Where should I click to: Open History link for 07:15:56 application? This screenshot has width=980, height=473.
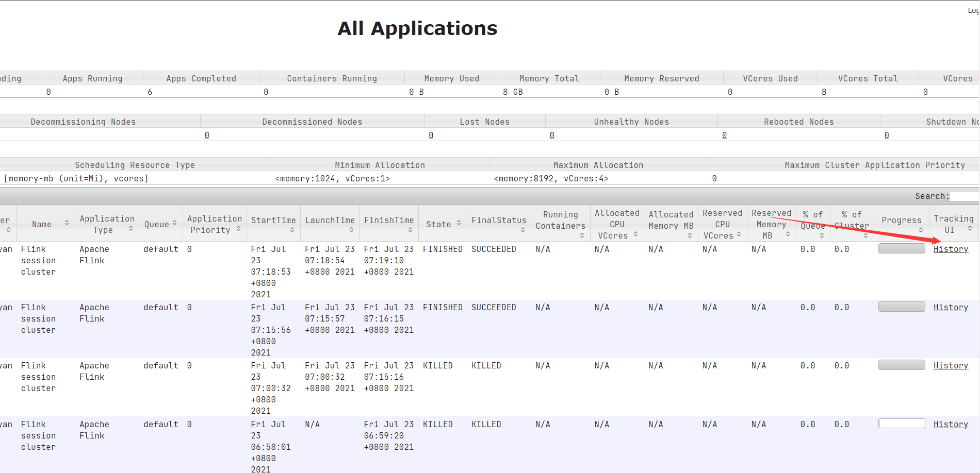click(x=951, y=307)
